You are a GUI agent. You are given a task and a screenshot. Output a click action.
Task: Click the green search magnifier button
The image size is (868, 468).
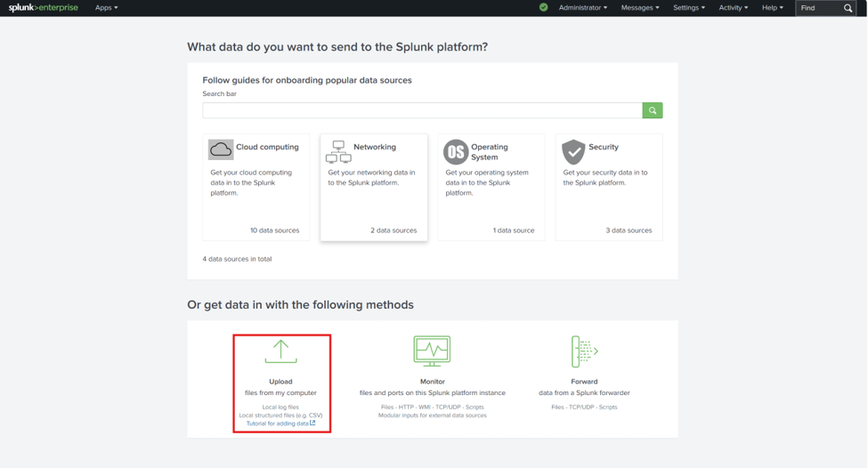(652, 110)
